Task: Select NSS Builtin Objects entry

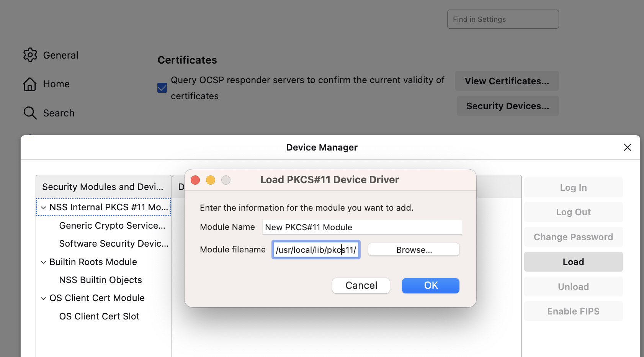Action: [100, 280]
